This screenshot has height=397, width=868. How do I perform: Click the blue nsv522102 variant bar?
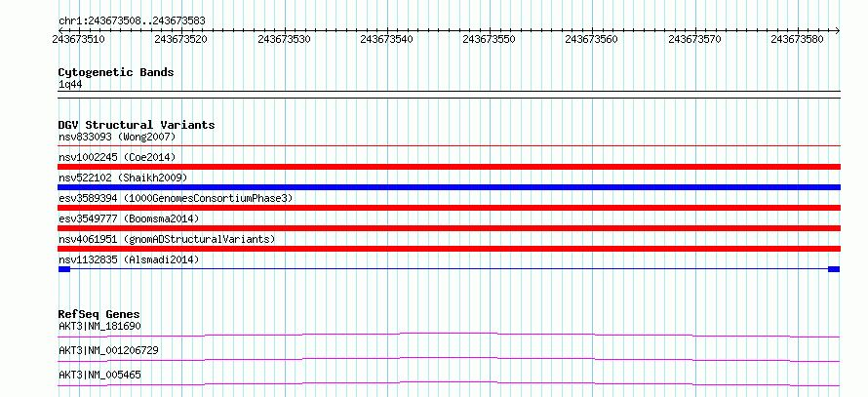[x=450, y=187]
